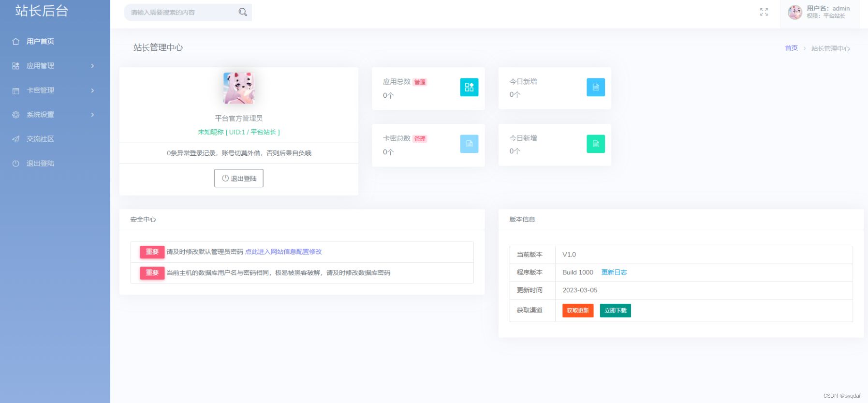Expand the 卡密管理 submenu chevron
Image resolution: width=868 pixels, height=403 pixels.
pos(92,90)
